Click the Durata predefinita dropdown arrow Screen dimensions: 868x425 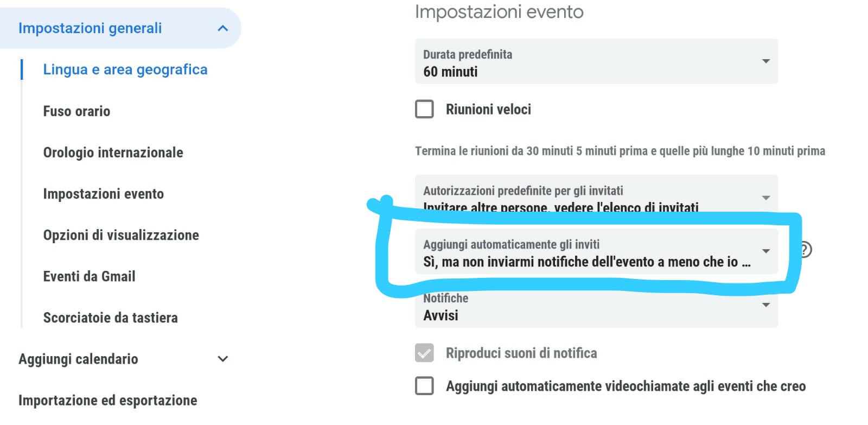click(766, 61)
